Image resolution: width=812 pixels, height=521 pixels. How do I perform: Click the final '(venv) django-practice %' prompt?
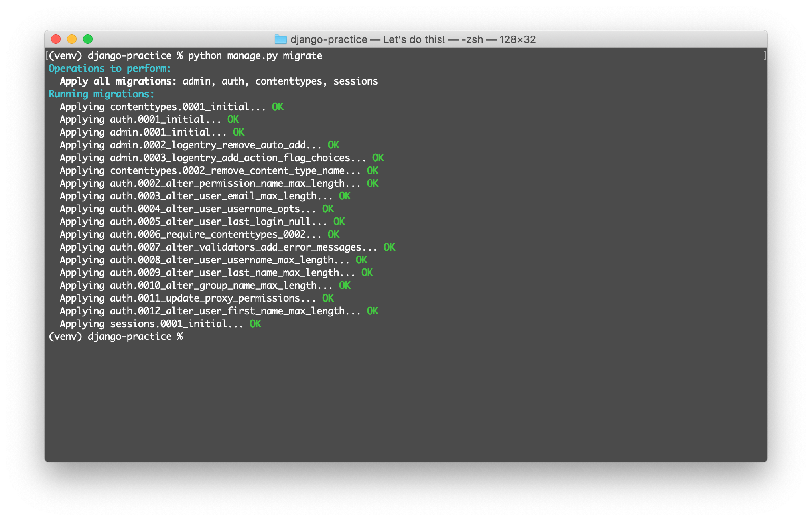pyautogui.click(x=116, y=337)
